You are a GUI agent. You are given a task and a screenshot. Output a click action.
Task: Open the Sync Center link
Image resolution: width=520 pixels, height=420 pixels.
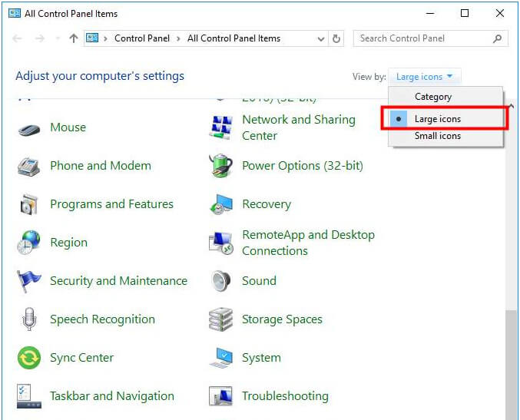click(x=81, y=358)
